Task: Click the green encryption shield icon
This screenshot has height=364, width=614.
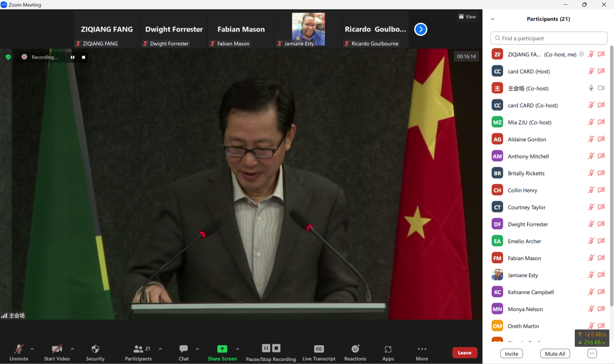Action: pos(8,57)
